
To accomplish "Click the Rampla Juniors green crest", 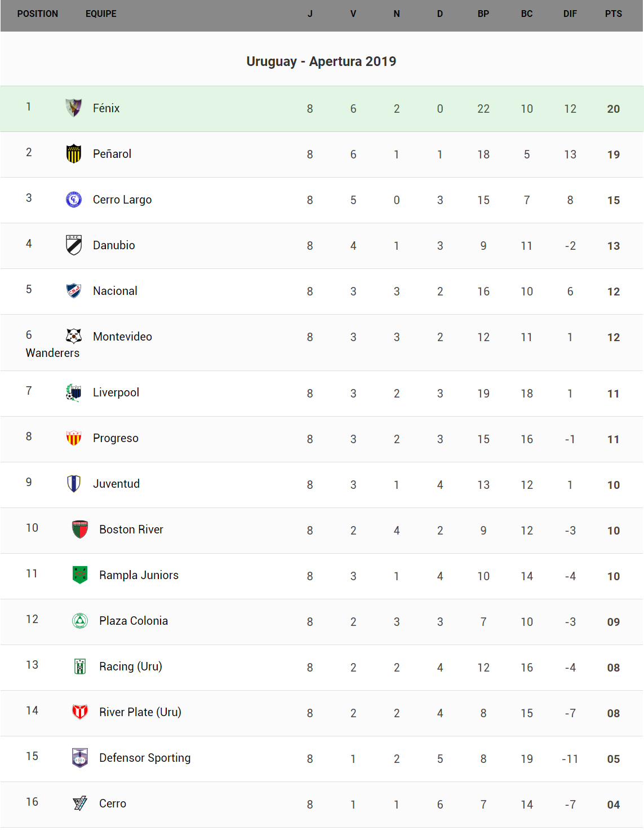I will [80, 575].
